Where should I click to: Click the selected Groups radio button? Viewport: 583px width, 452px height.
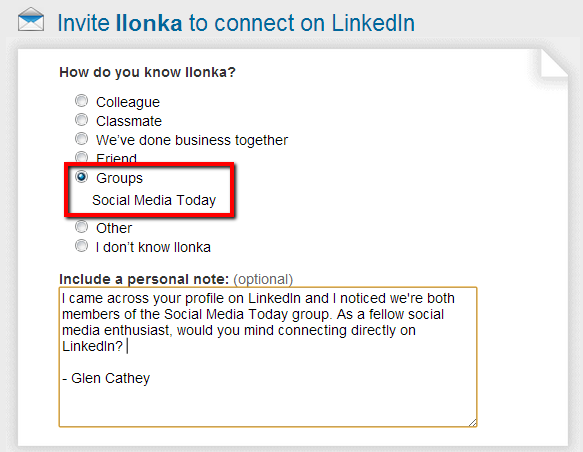pos(81,177)
